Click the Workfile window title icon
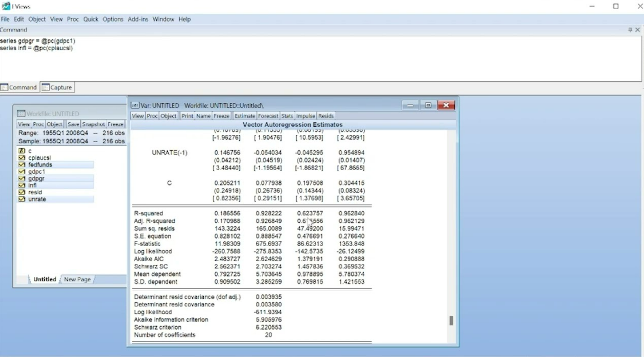This screenshot has width=644, height=357. (x=21, y=113)
